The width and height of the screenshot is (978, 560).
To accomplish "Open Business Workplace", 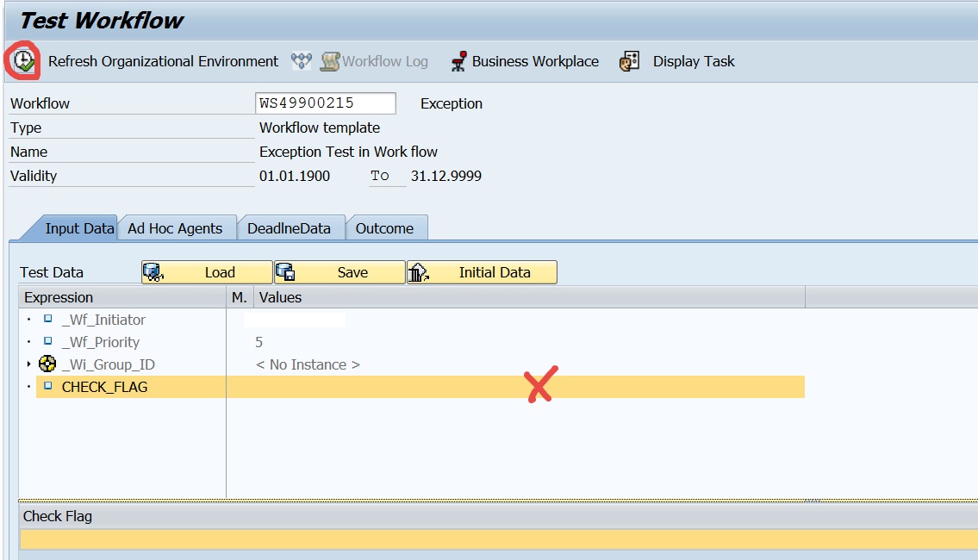I will [535, 61].
